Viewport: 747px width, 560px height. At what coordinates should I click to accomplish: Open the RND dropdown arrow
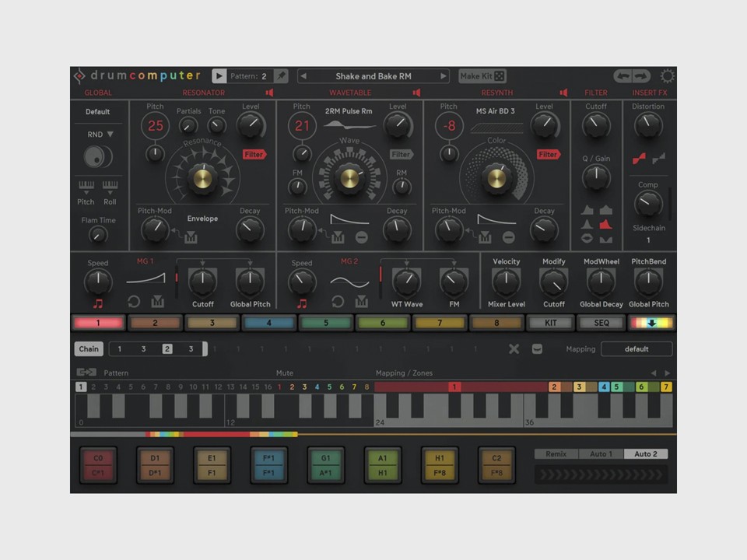pos(110,135)
